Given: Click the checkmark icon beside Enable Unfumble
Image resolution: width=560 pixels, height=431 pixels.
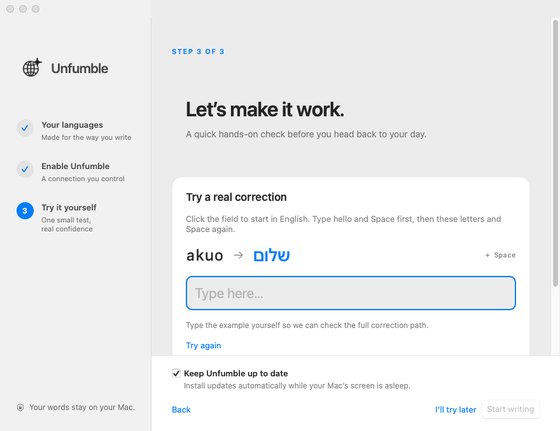Looking at the screenshot, I should click(x=25, y=169).
